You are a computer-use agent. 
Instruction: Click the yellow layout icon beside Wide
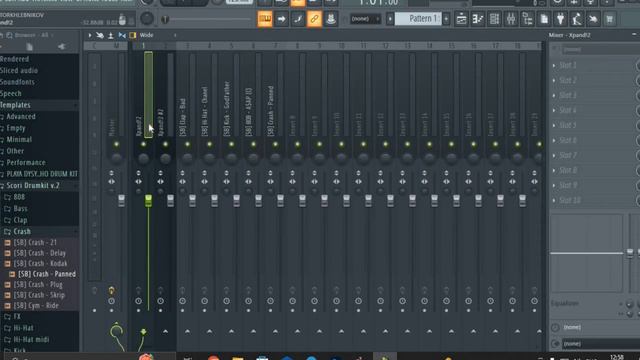pos(133,36)
